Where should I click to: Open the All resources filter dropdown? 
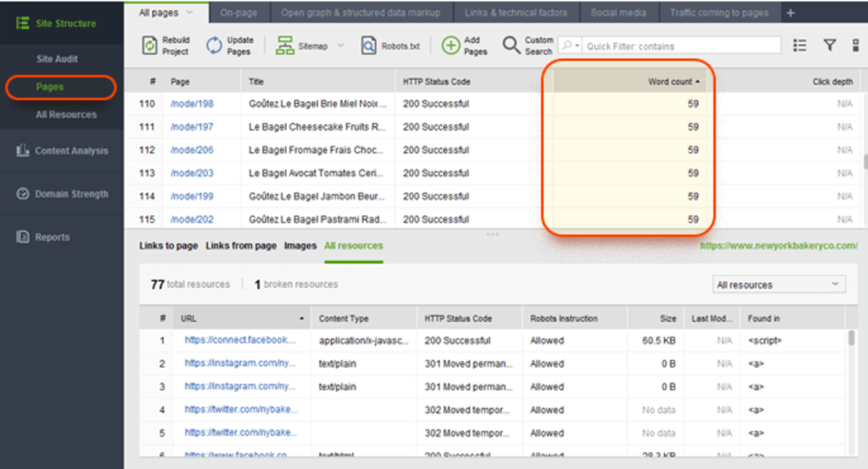[x=779, y=285]
